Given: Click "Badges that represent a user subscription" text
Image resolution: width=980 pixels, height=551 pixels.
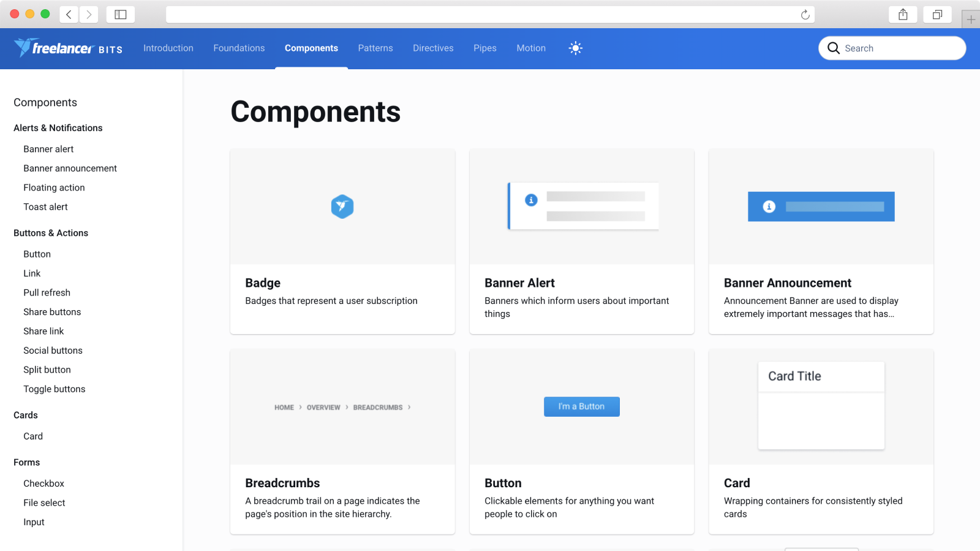Looking at the screenshot, I should [x=331, y=301].
